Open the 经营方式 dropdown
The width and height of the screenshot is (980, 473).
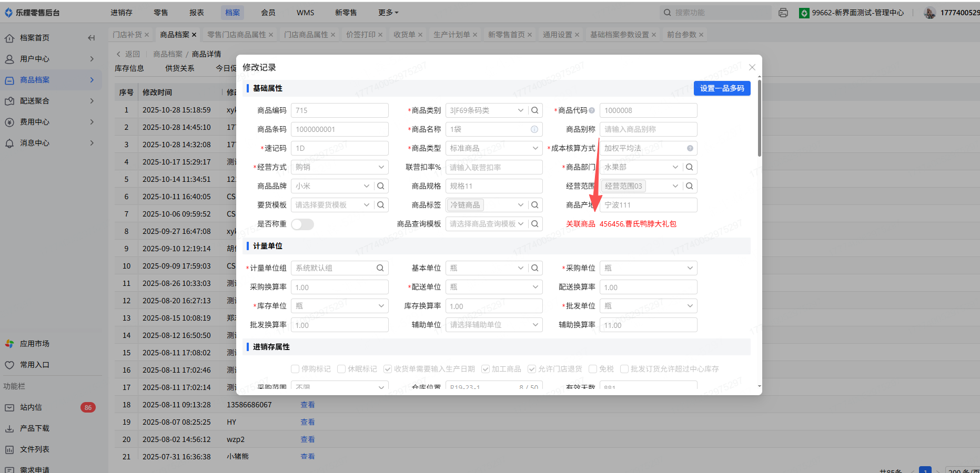[x=340, y=167]
